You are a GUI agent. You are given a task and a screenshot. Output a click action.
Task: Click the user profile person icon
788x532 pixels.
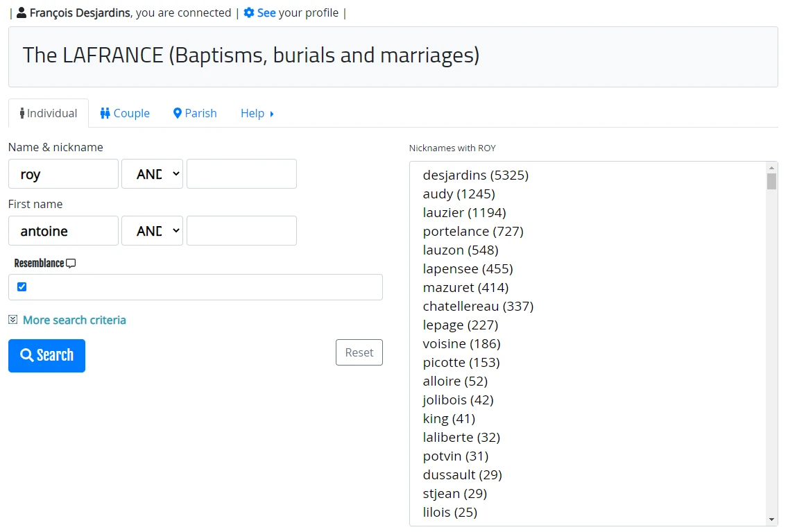coord(21,12)
